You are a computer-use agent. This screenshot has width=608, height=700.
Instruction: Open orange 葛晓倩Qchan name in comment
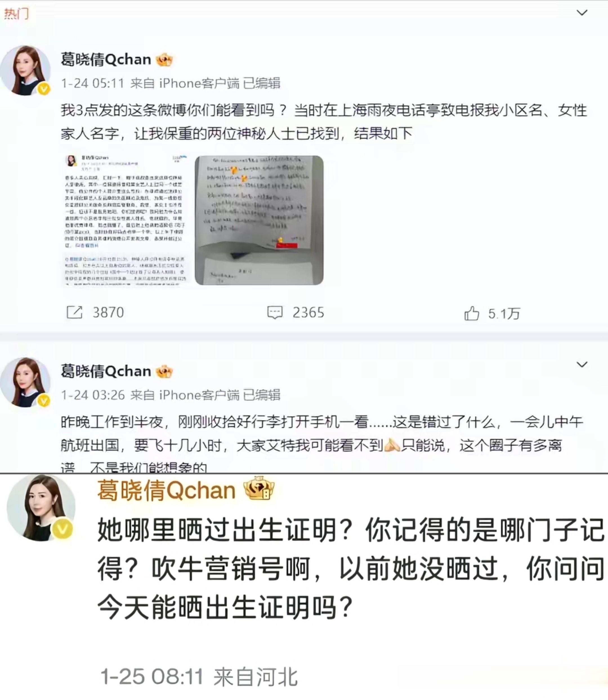click(x=166, y=490)
